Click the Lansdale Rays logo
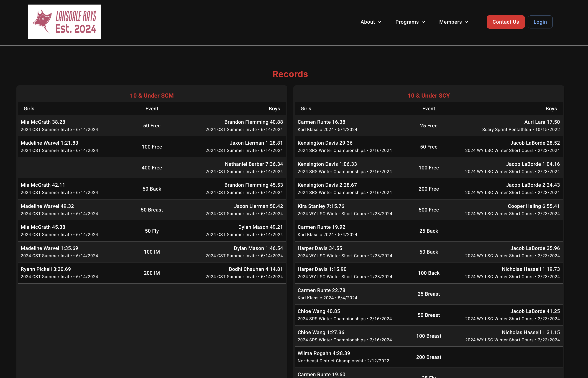 pos(64,22)
